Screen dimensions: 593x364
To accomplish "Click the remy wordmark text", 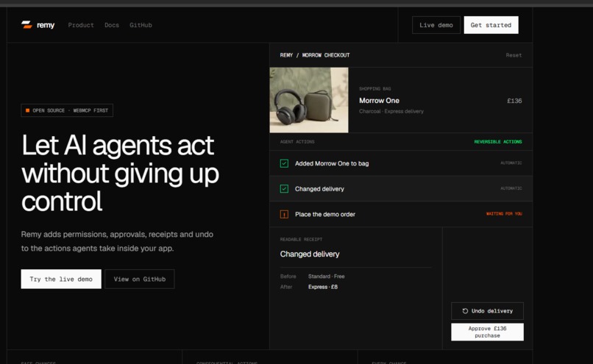I will point(46,25).
